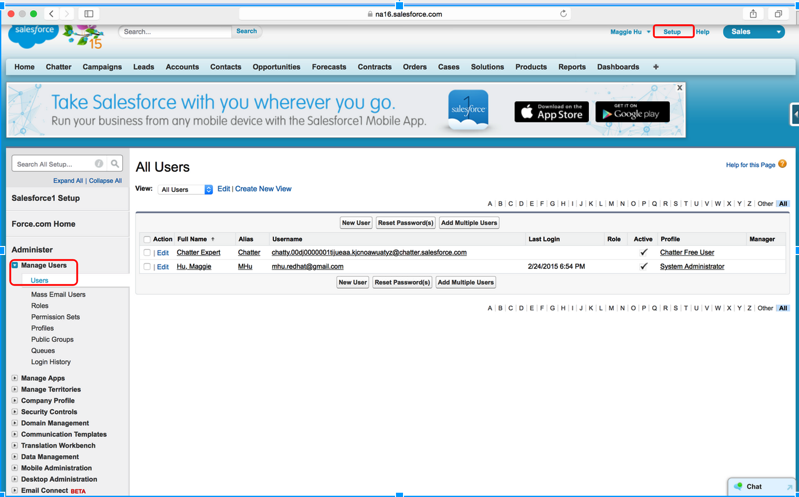Image resolution: width=799 pixels, height=497 pixels.
Task: Open the Chatter tab
Action: pyautogui.click(x=59, y=67)
